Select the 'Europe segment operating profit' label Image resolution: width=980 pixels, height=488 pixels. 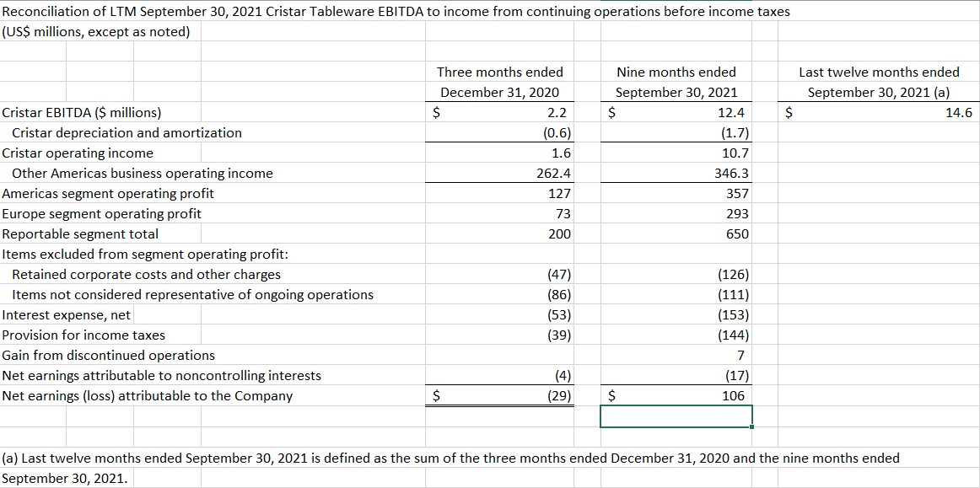coord(102,214)
